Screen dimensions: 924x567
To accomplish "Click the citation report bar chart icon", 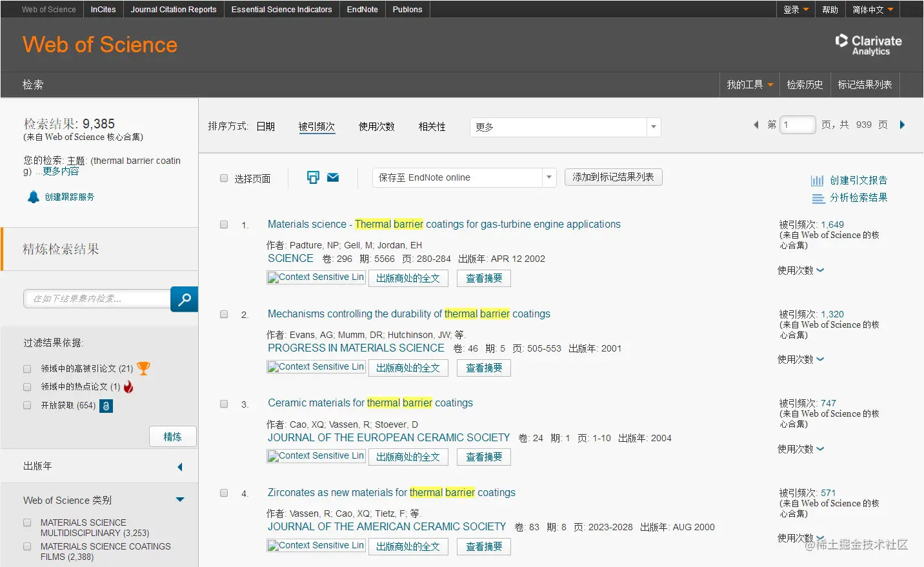I will (818, 181).
